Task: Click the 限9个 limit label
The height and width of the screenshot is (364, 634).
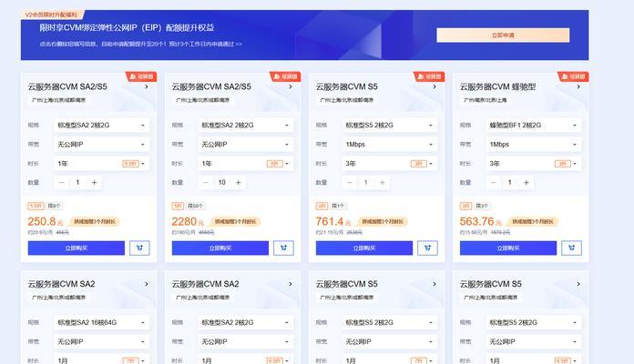Action: (x=54, y=206)
